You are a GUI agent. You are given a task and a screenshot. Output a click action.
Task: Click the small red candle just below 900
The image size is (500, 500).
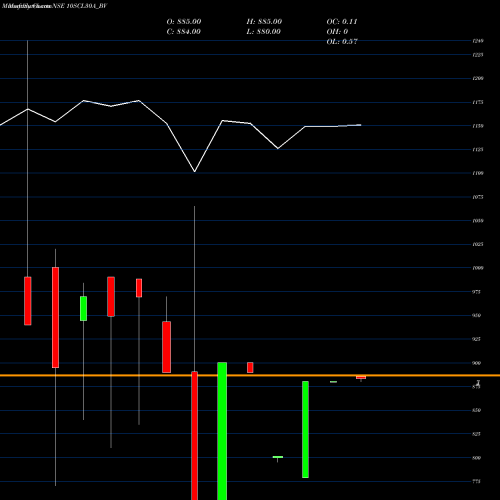pyautogui.click(x=250, y=367)
